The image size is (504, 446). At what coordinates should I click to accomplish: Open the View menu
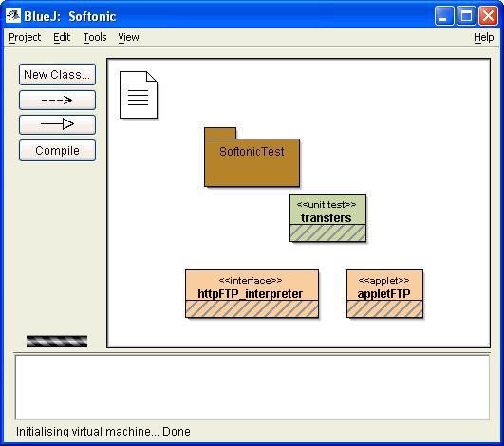pyautogui.click(x=128, y=37)
